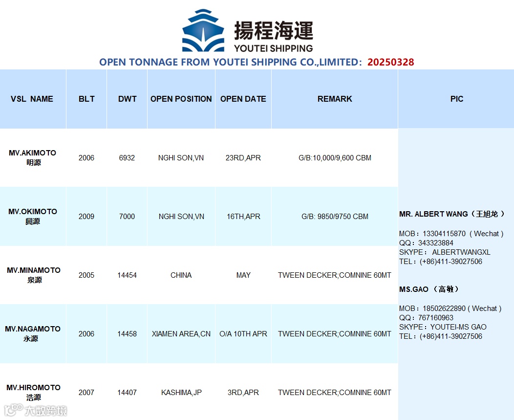Click MV.HIROMOTO's TWEEN DECKER remark

[x=334, y=393]
